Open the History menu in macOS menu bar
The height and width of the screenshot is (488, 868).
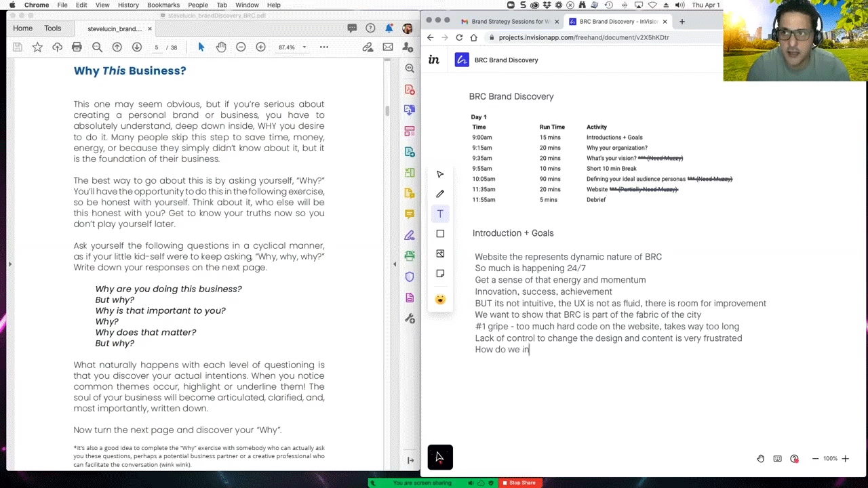point(128,5)
